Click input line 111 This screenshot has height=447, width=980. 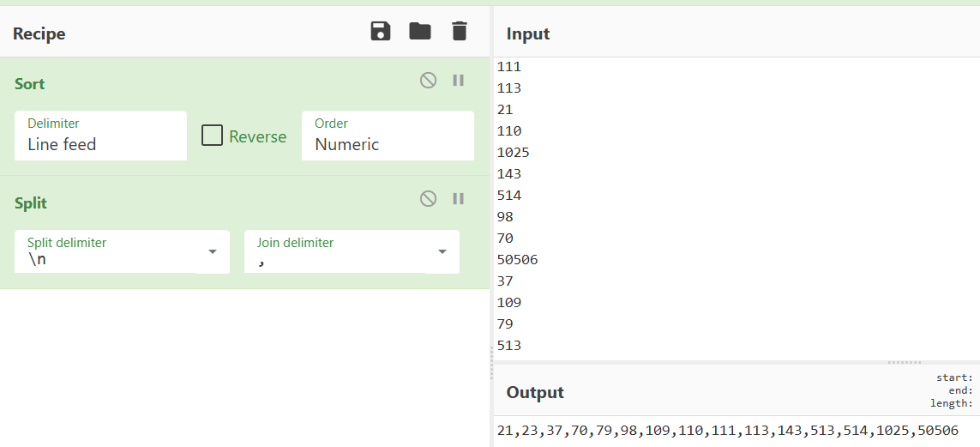(x=508, y=67)
